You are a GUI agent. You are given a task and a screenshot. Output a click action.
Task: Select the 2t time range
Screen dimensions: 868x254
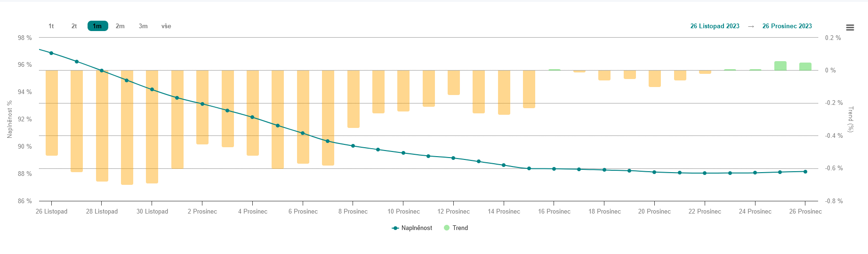[74, 26]
